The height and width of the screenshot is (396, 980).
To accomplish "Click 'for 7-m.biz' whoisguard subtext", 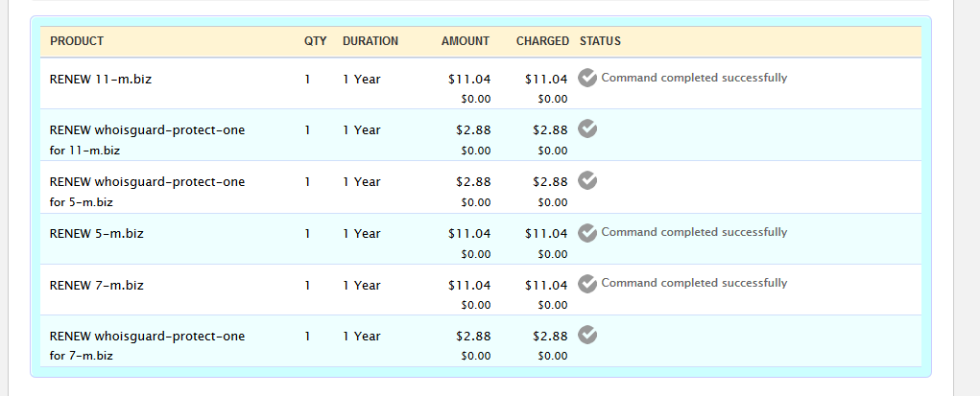I will click(x=82, y=356).
